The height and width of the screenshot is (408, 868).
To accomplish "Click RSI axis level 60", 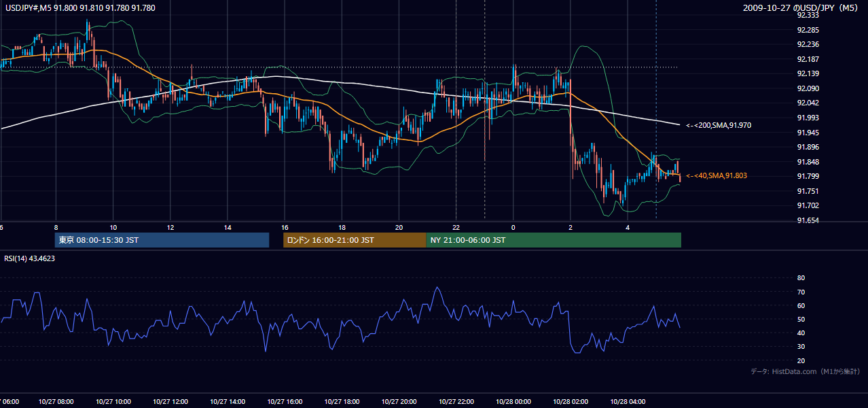I will point(801,305).
